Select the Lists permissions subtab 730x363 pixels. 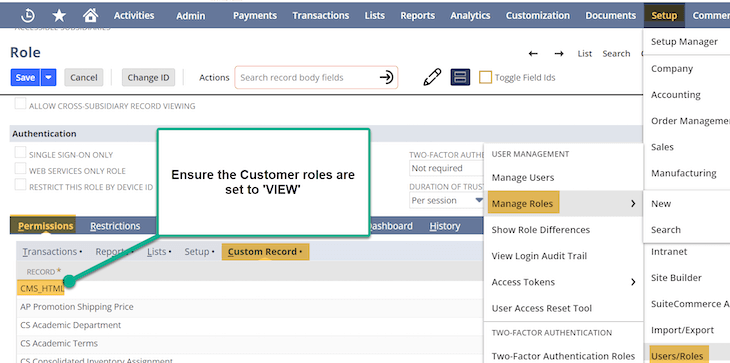coord(158,251)
